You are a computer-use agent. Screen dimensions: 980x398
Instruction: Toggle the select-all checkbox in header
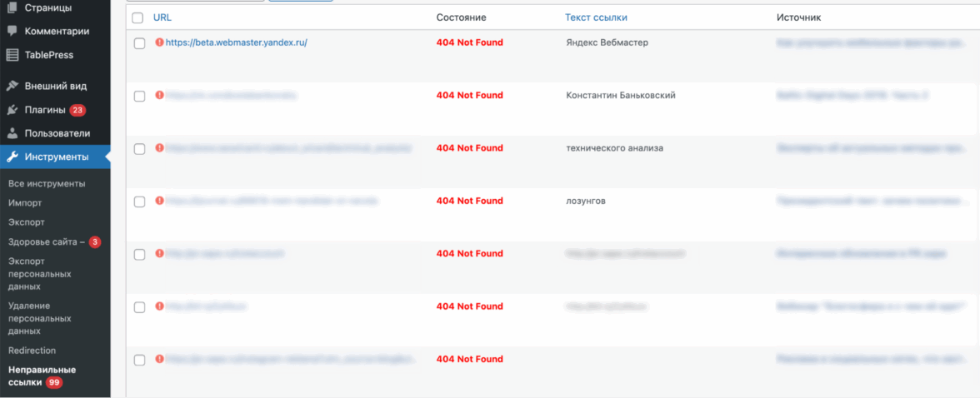point(137,17)
